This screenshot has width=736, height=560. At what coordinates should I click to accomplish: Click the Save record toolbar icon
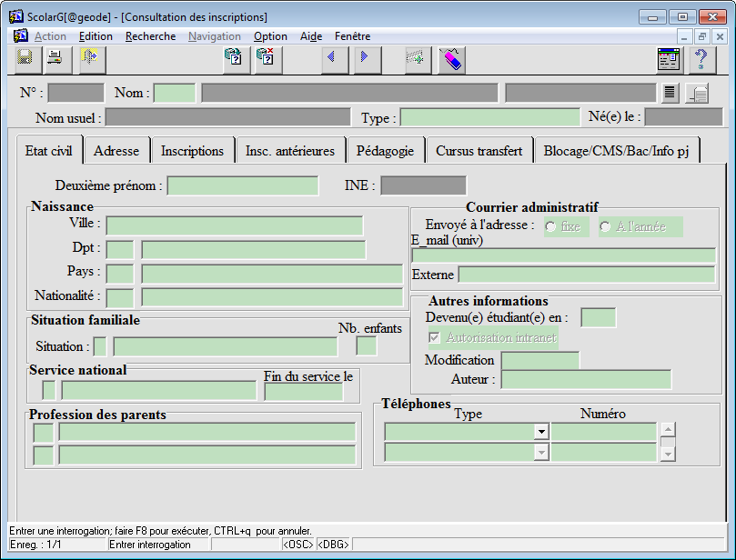click(25, 59)
